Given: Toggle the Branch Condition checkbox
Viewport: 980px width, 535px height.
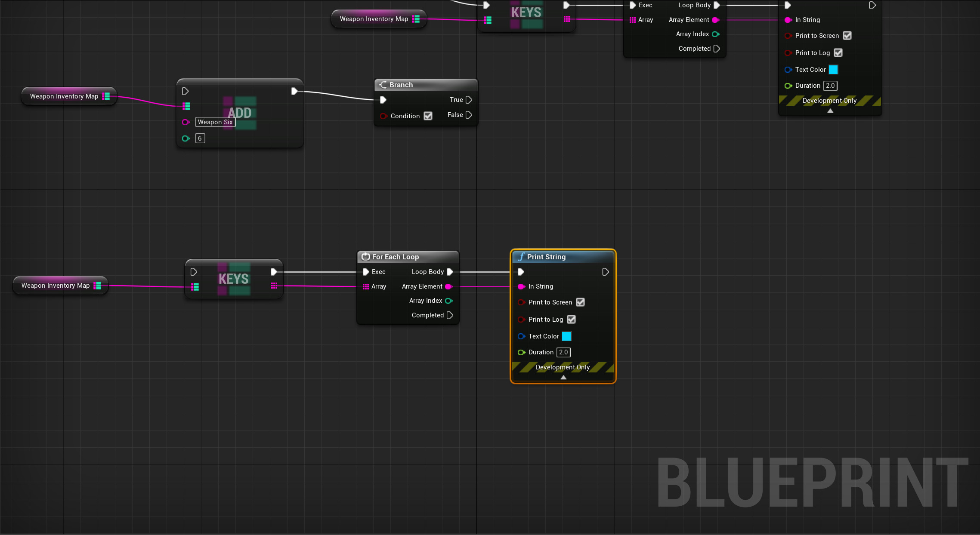Looking at the screenshot, I should pyautogui.click(x=428, y=116).
